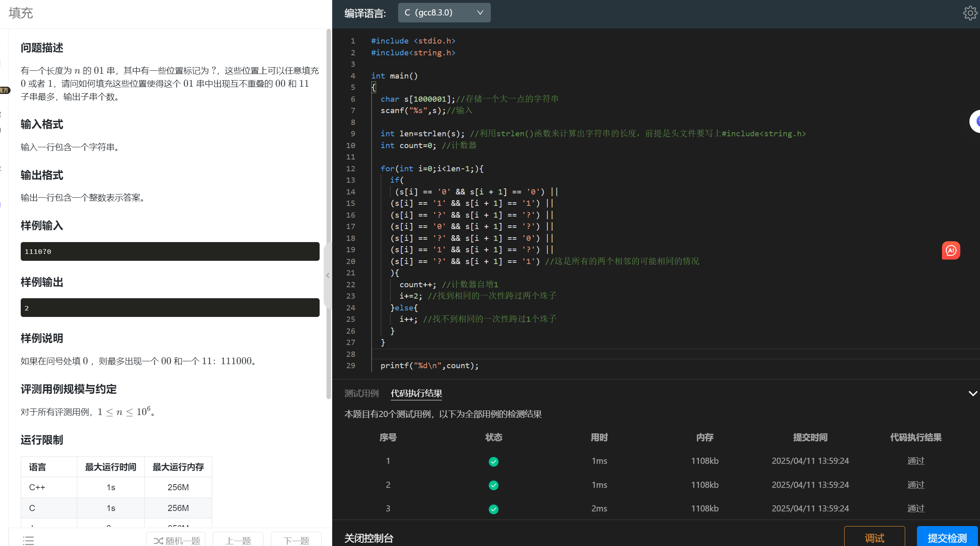Go to next problem 下一题
Screen dimensions: 980x546
pos(296,541)
